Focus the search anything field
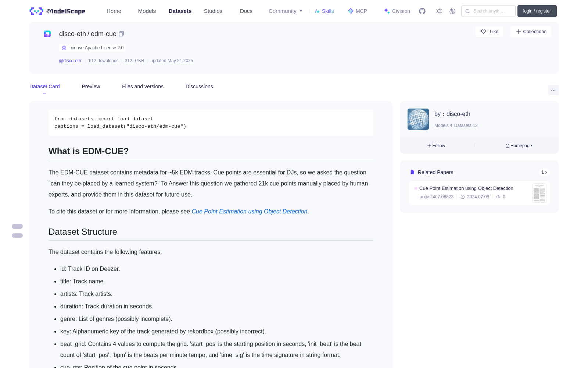This screenshot has height=368, width=588. [488, 11]
